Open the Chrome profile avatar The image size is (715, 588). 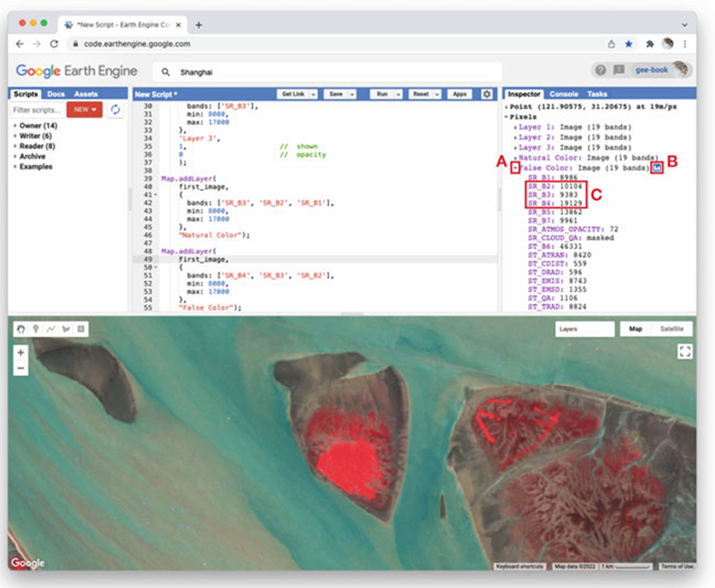(x=668, y=43)
